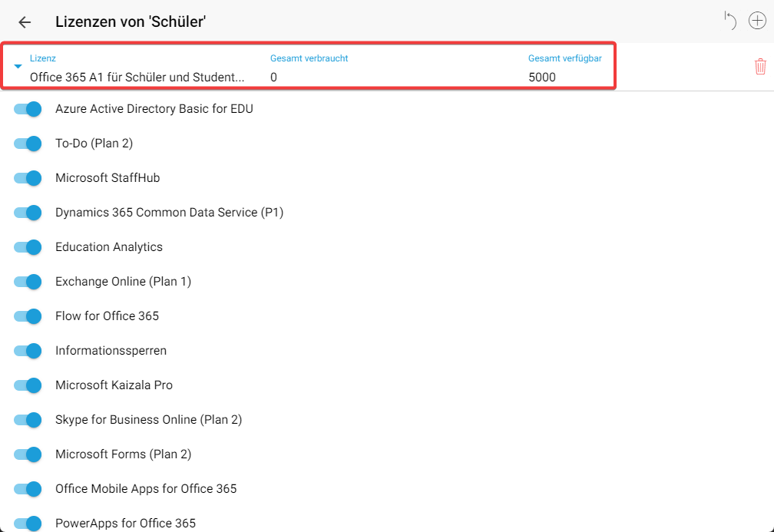Click the Education Analytics label

pyautogui.click(x=108, y=246)
